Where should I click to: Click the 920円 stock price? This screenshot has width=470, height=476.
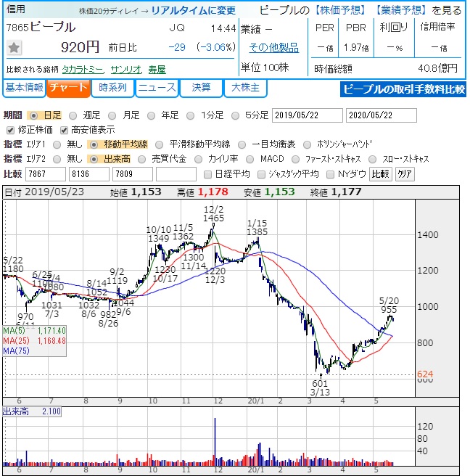tap(80, 47)
